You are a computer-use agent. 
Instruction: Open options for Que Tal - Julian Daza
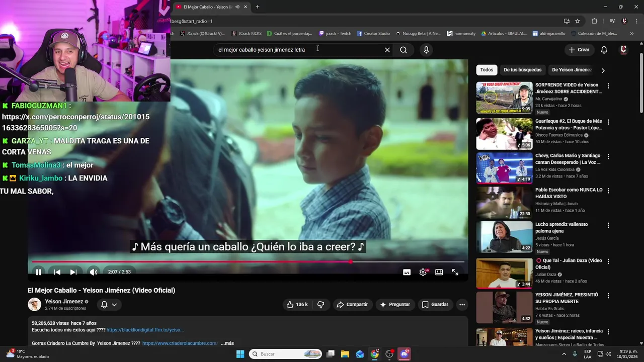608,261
